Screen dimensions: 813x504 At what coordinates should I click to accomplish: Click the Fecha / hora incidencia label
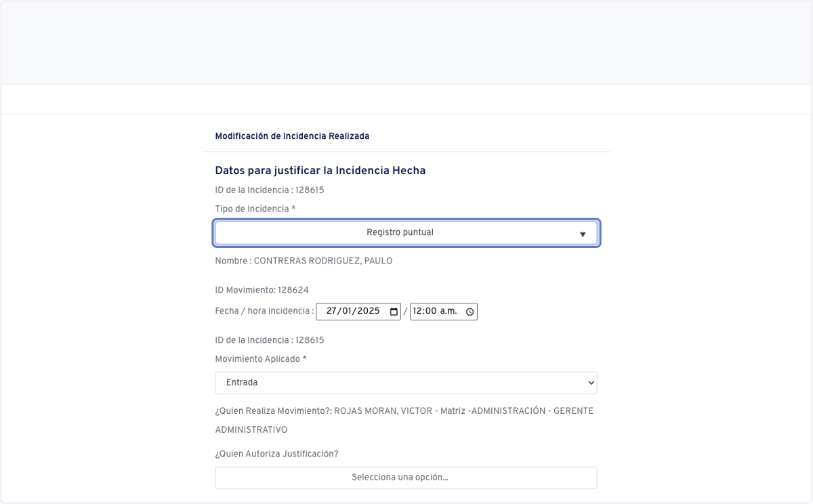click(264, 312)
